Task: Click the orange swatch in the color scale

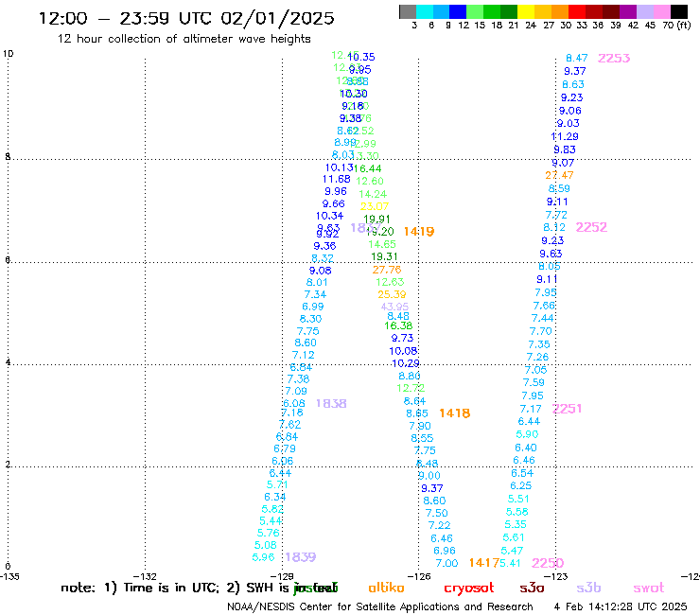Action: tap(560, 11)
